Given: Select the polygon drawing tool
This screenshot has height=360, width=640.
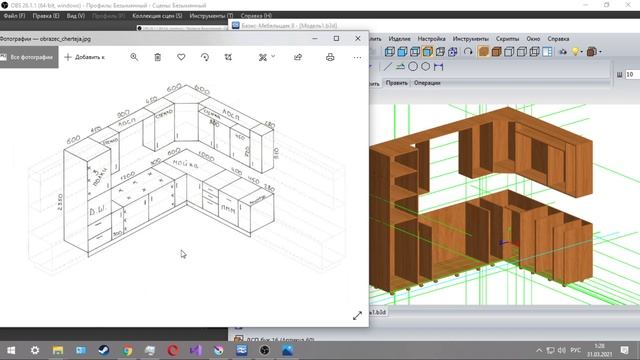Looking at the screenshot, I should tap(426, 67).
